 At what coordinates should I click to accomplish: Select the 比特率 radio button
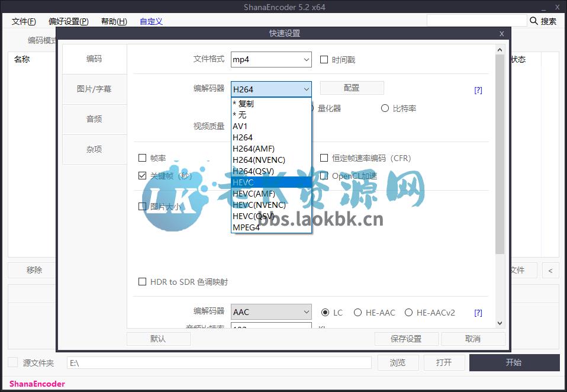385,108
